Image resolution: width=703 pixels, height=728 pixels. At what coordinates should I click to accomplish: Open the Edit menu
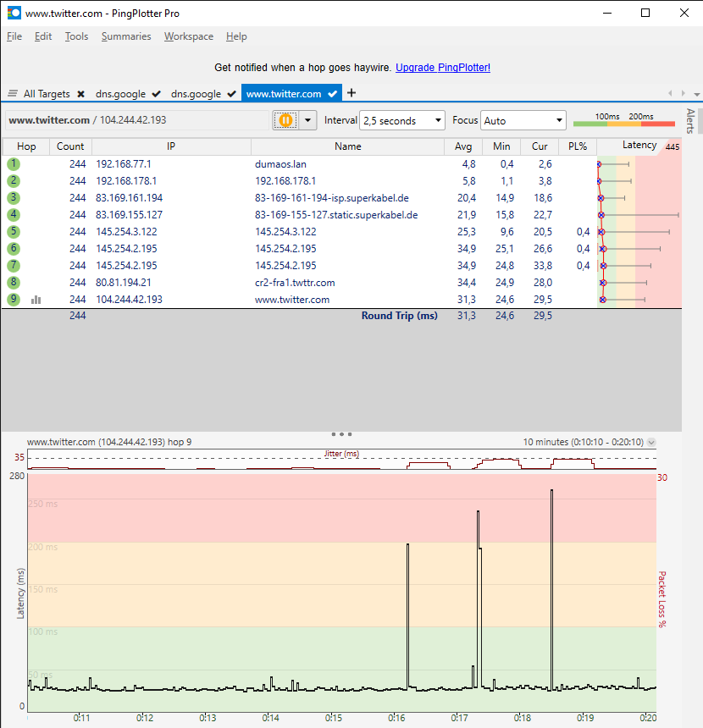point(43,36)
